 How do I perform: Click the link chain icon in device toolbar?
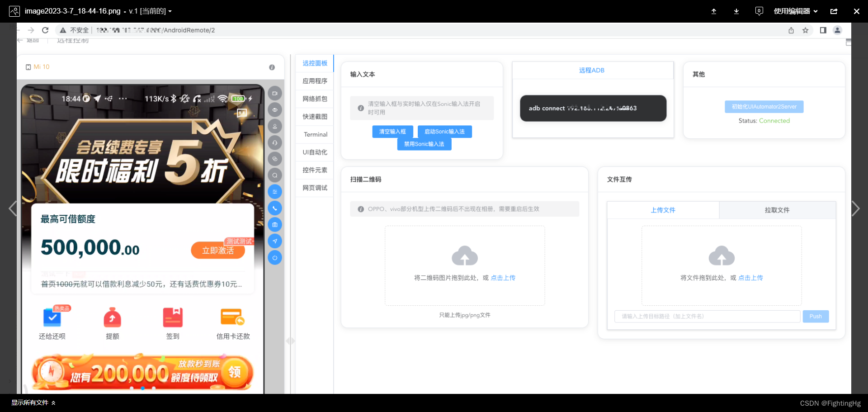(x=275, y=159)
